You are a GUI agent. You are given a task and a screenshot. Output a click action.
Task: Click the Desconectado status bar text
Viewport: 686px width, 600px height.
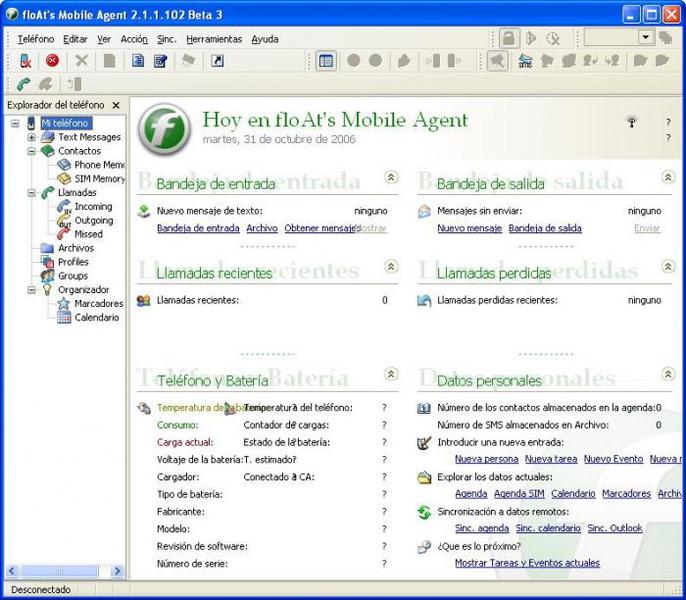click(41, 589)
